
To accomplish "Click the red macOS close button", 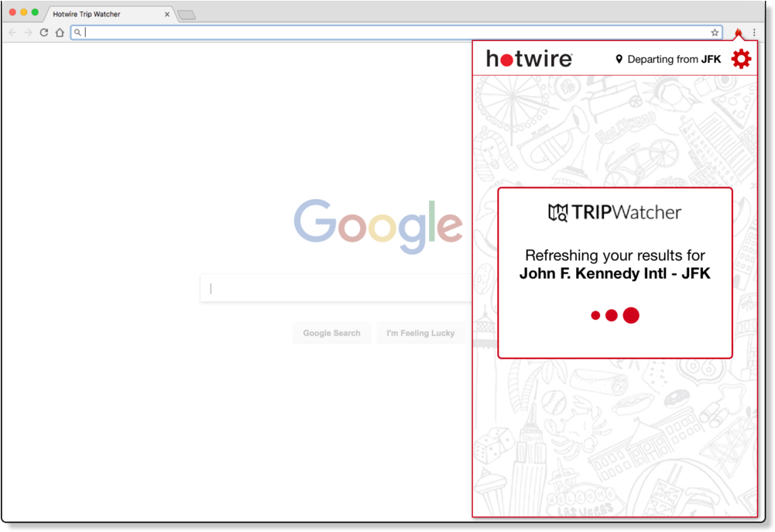I will tap(12, 12).
